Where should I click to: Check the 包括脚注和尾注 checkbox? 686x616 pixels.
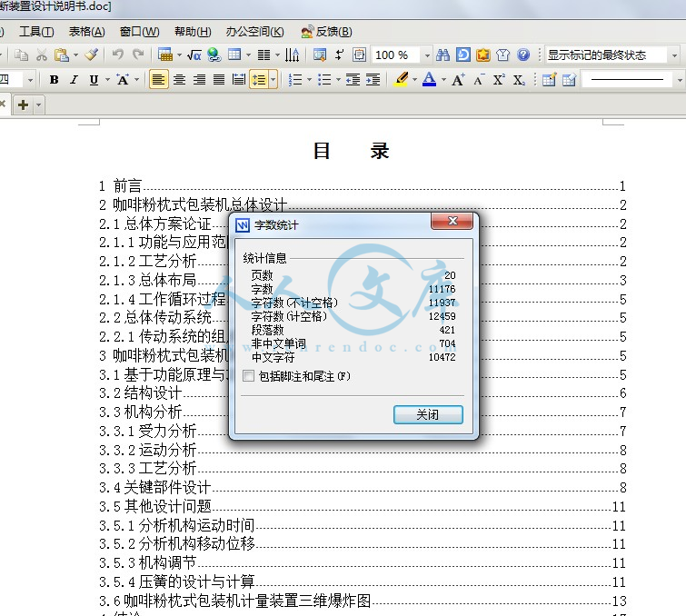(248, 376)
